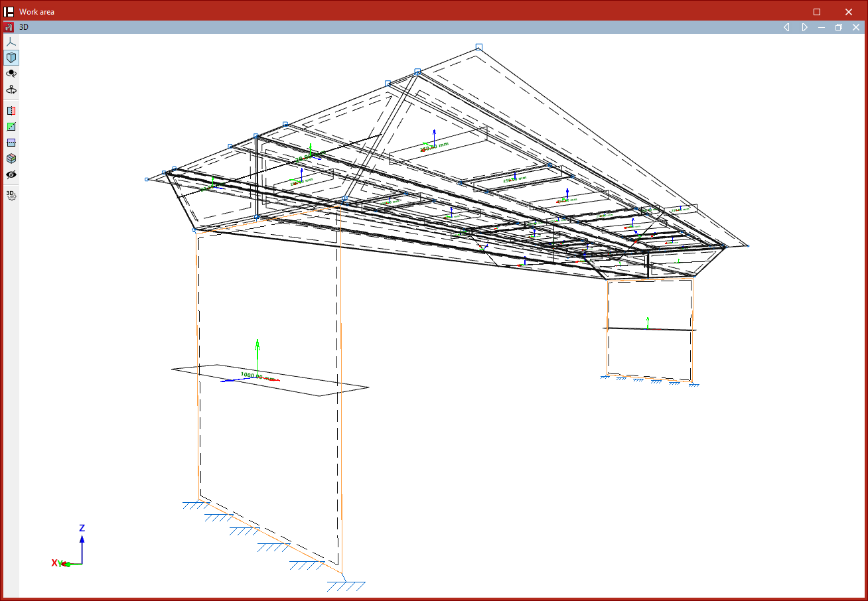
Task: Click the square node handle at the roof apex
Action: [x=479, y=46]
